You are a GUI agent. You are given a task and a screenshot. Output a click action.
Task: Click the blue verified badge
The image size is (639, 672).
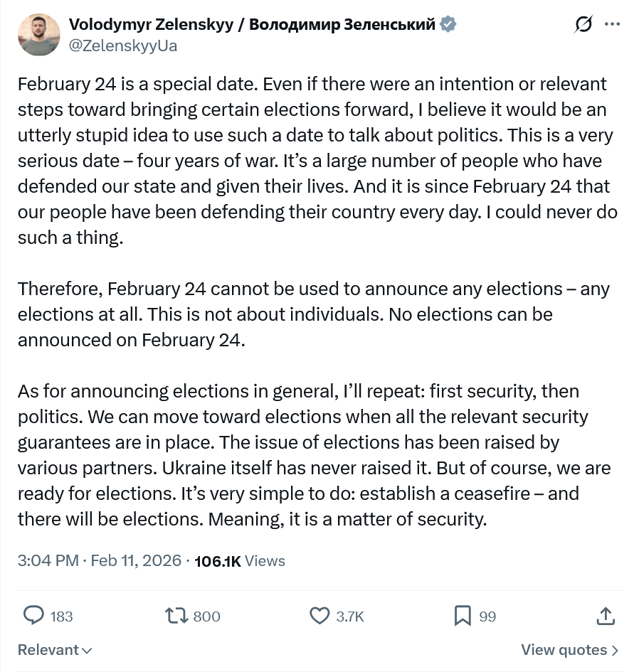pyautogui.click(x=448, y=25)
